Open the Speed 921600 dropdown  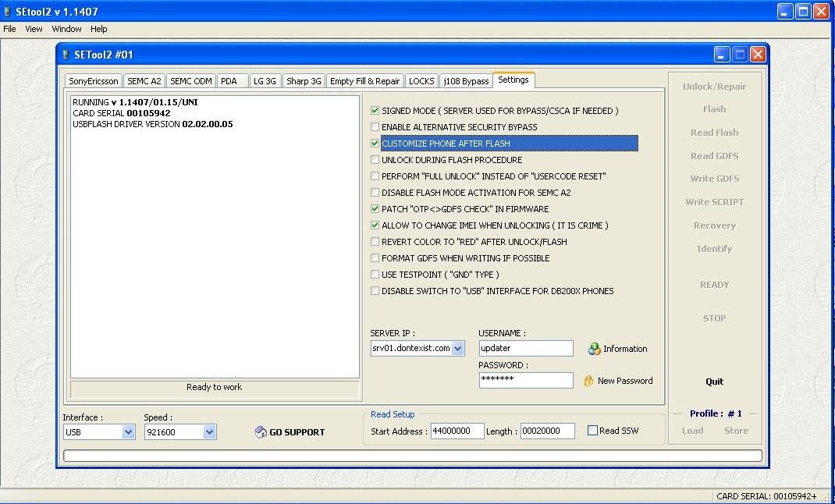[x=209, y=432]
